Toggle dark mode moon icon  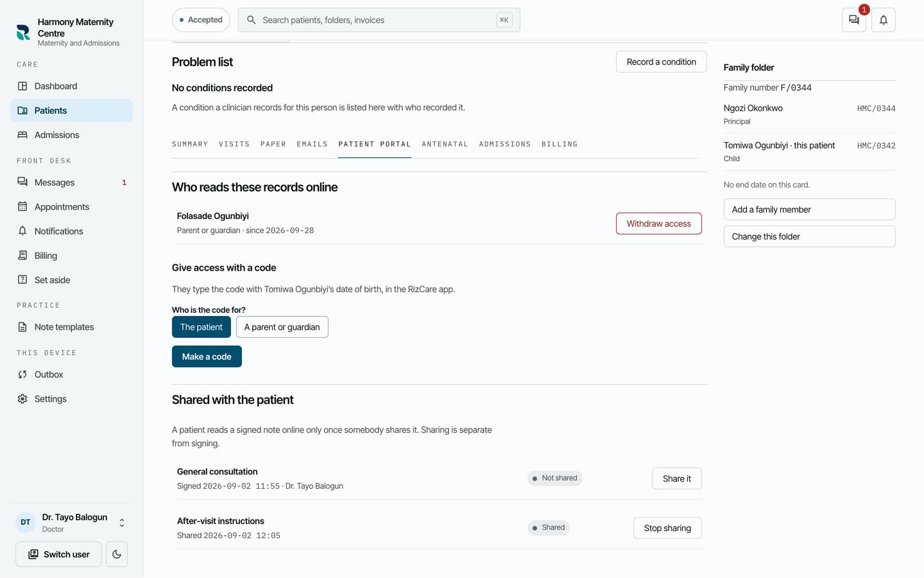coord(117,554)
